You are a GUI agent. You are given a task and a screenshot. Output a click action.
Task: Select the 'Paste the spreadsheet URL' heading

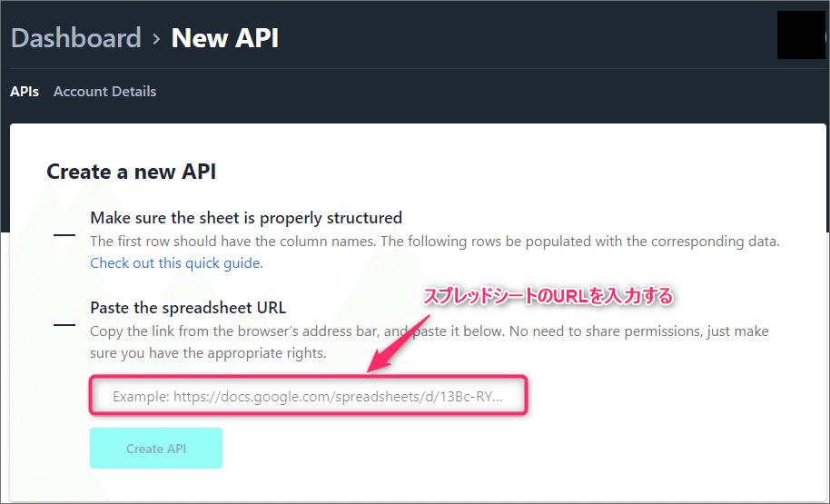click(188, 308)
